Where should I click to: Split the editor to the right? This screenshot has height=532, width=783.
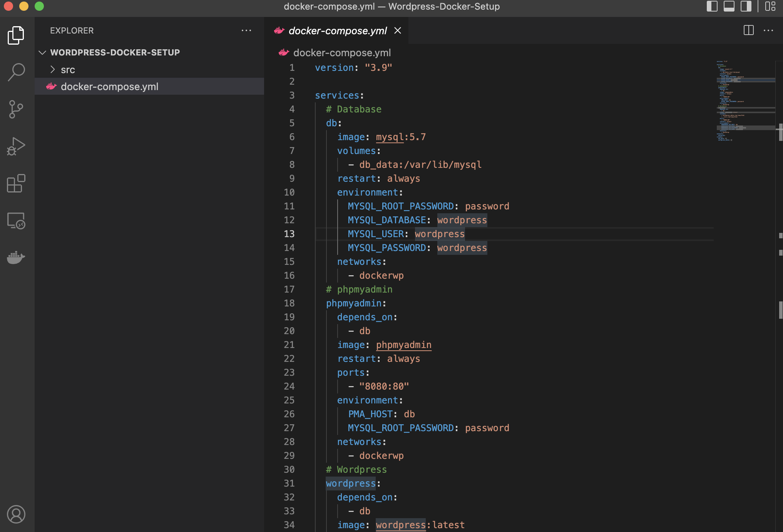pyautogui.click(x=749, y=30)
